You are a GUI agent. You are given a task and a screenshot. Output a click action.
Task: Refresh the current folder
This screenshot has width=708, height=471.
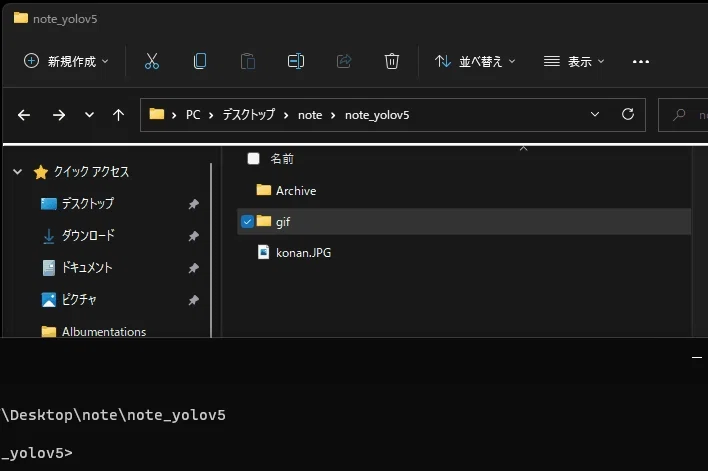(x=628, y=114)
